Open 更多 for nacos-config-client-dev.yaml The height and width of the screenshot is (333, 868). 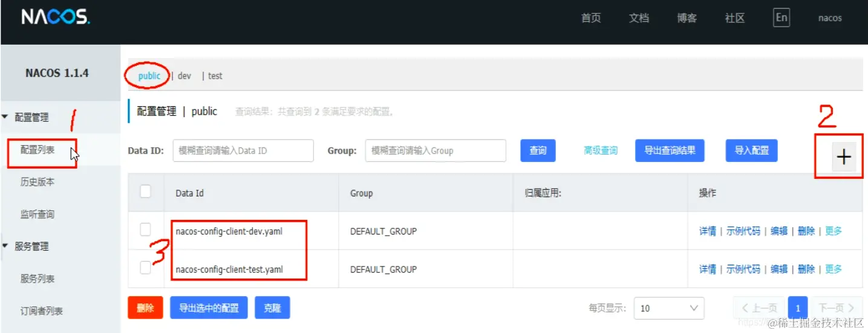(834, 231)
